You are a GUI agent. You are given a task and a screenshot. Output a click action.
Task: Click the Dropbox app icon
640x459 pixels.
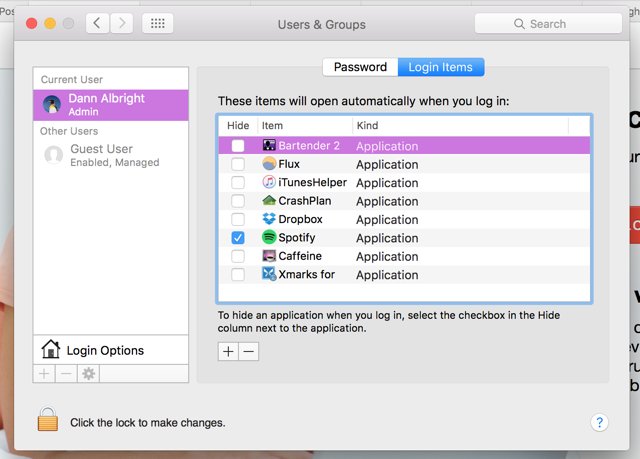(x=269, y=219)
